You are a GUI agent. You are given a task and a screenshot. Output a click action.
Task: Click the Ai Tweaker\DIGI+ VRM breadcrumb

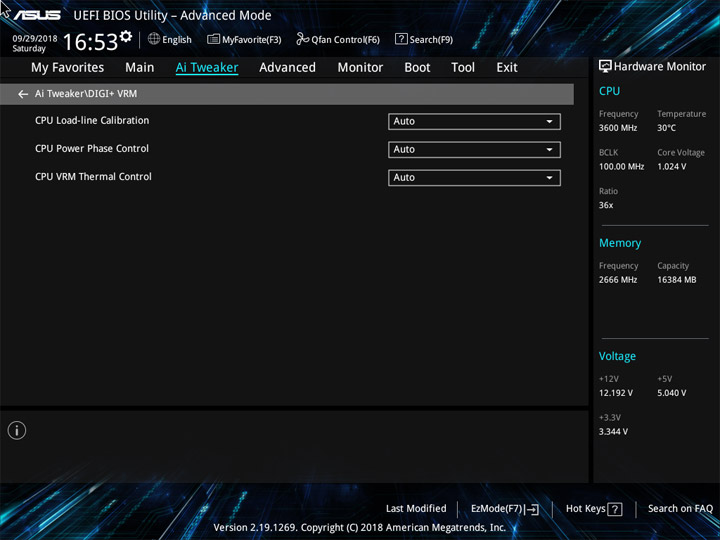[x=86, y=94]
